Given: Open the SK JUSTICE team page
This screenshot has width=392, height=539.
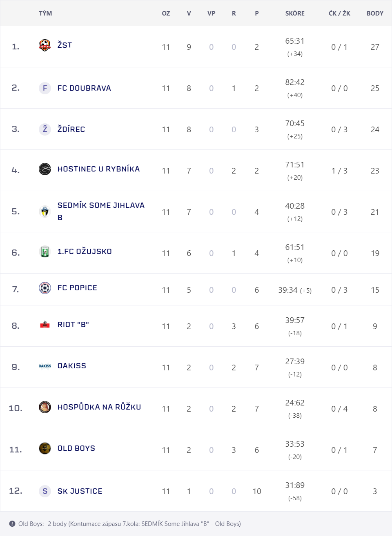Looking at the screenshot, I should [80, 491].
